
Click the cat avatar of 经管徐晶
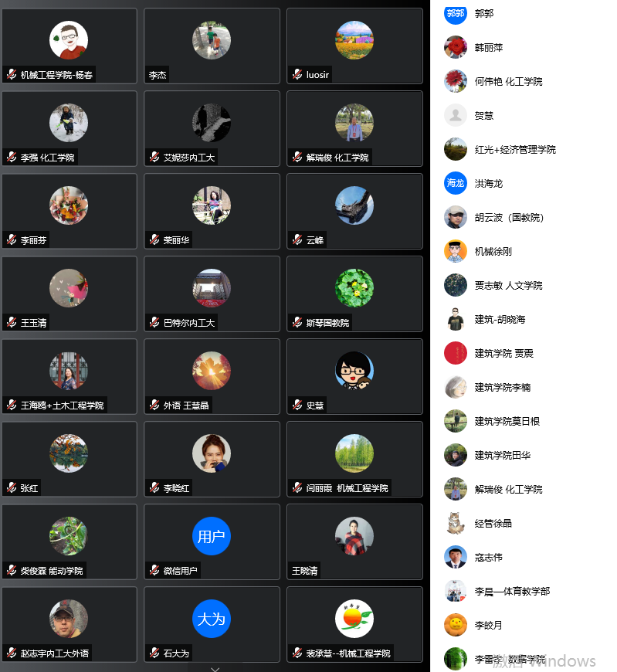pos(456,523)
